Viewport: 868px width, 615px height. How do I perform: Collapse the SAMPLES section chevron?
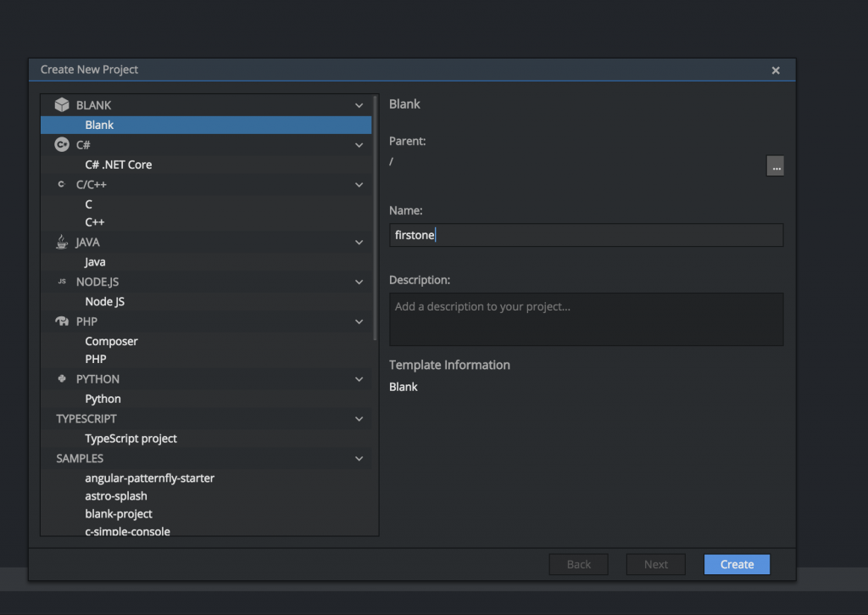(359, 458)
